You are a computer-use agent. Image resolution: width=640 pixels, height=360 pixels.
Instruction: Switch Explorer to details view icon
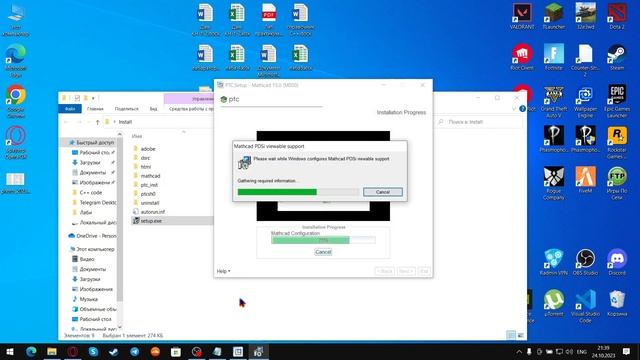tap(511, 335)
